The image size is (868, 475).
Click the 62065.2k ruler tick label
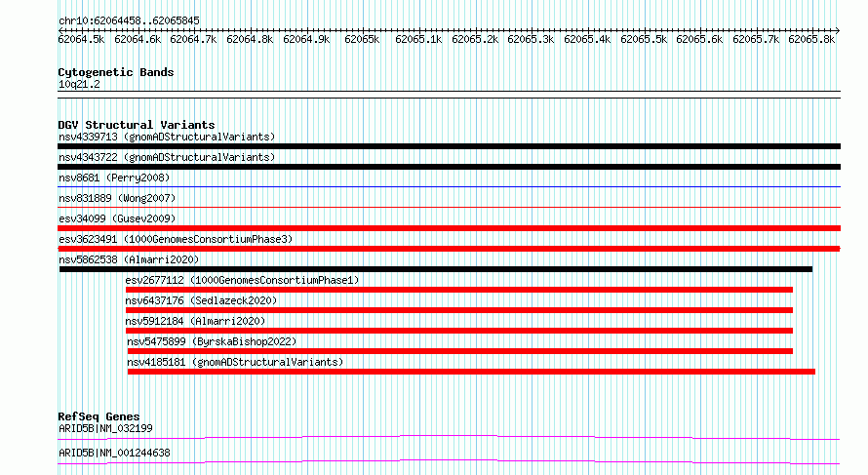click(x=475, y=39)
